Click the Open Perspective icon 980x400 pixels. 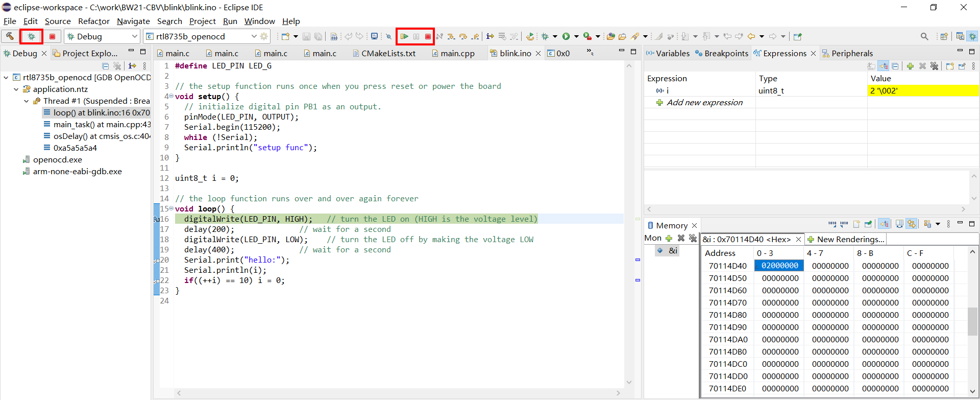[x=944, y=36]
